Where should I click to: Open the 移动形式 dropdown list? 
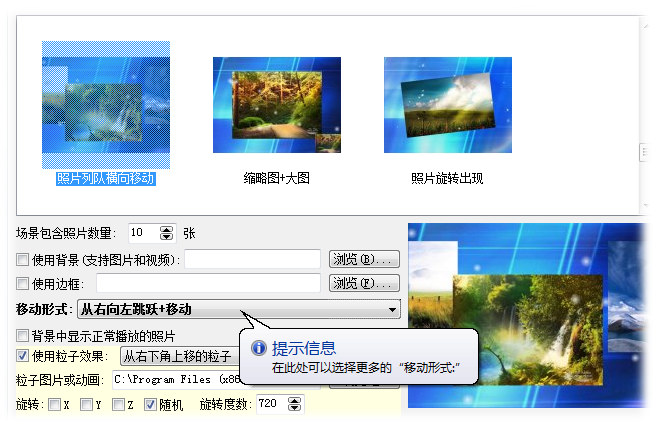point(239,310)
